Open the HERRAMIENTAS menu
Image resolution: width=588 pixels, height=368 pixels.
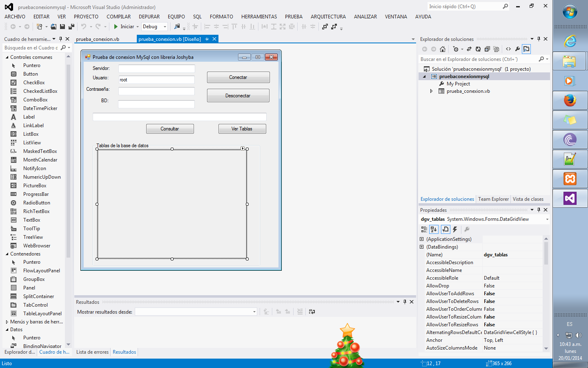click(x=259, y=17)
